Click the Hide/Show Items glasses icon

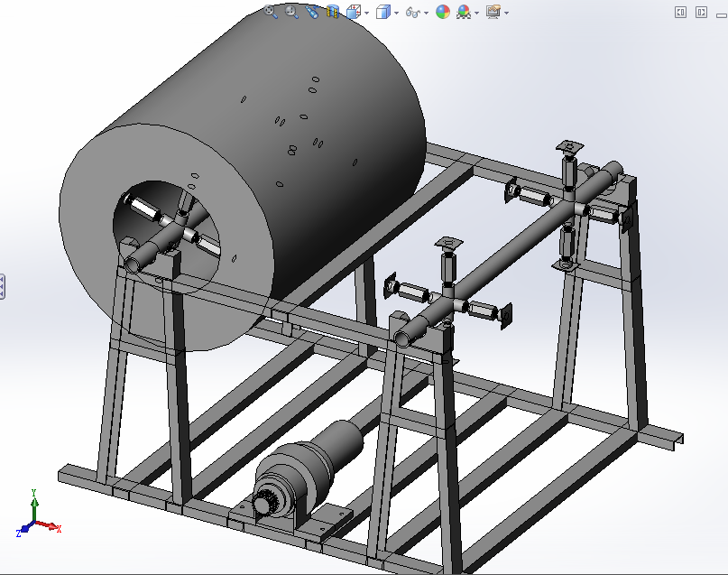[x=413, y=12]
